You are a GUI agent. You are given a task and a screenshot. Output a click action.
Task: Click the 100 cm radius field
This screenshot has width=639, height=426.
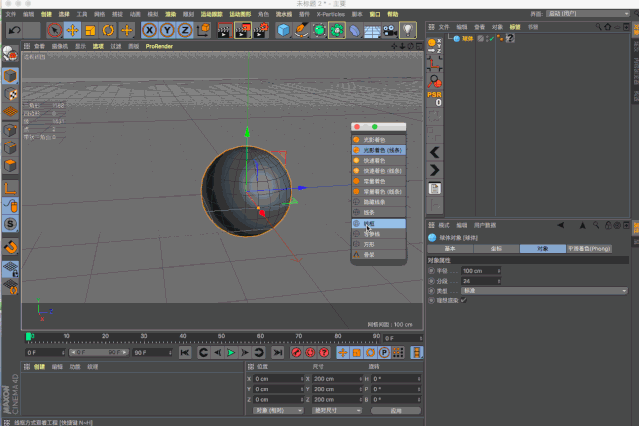coord(481,271)
